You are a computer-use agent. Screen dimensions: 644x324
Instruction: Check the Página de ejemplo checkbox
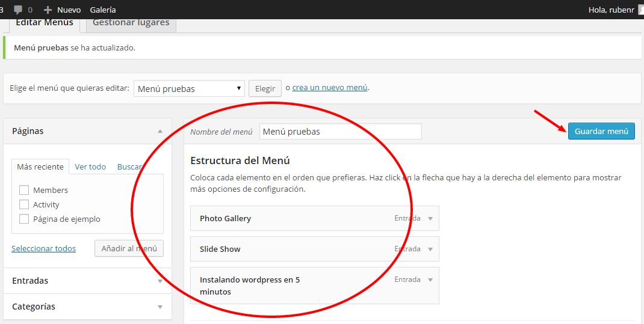pyautogui.click(x=24, y=219)
